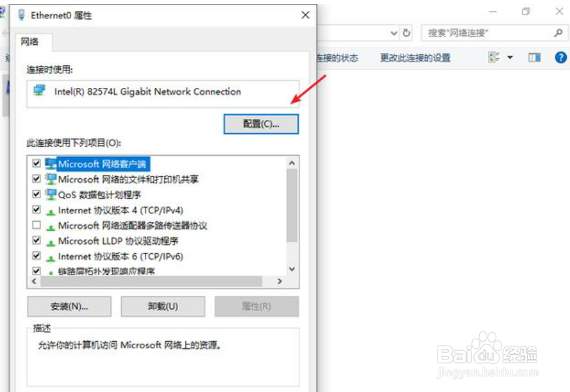Click the 安装(N)... button
Viewport: 570px width, 392px height.
[x=69, y=306]
